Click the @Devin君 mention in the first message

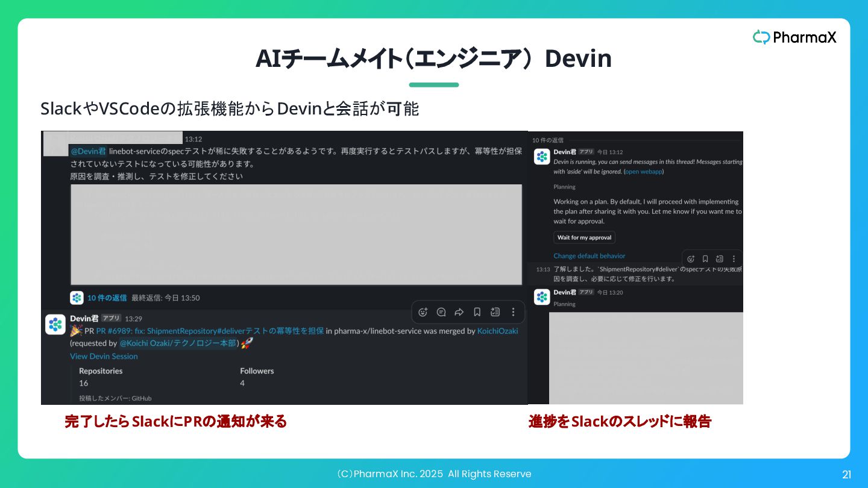click(89, 151)
